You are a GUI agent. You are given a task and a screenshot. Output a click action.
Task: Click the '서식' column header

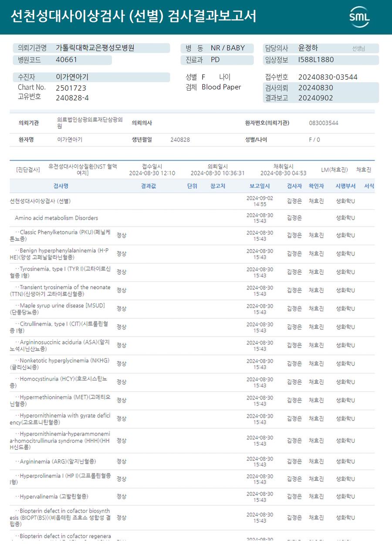369,186
